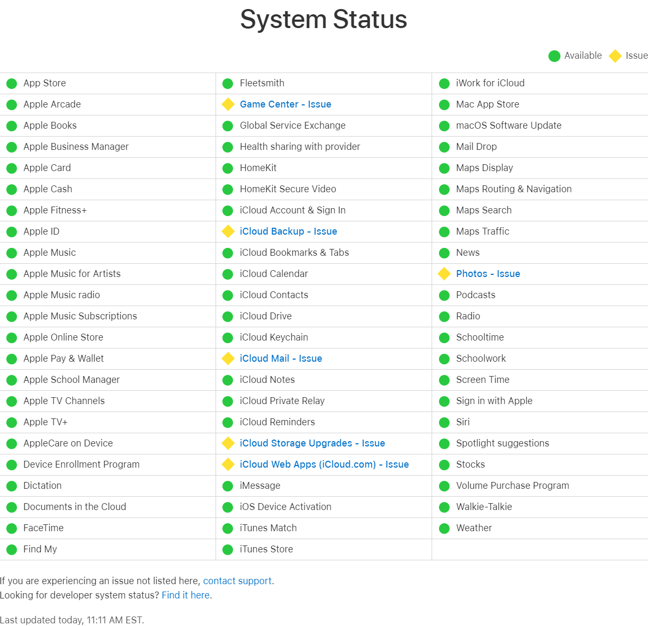Click the Find it here developer status link
This screenshot has width=672, height=626.
tap(185, 595)
